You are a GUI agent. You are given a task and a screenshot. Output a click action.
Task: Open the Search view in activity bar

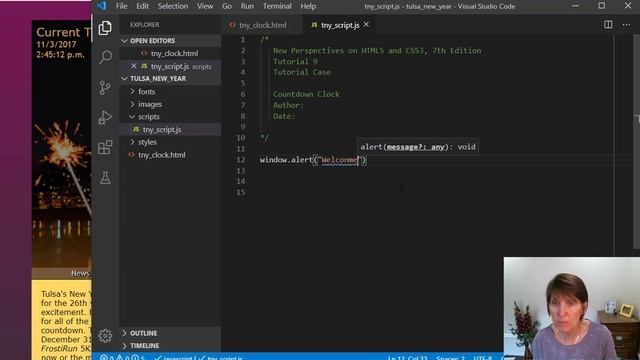coord(105,57)
